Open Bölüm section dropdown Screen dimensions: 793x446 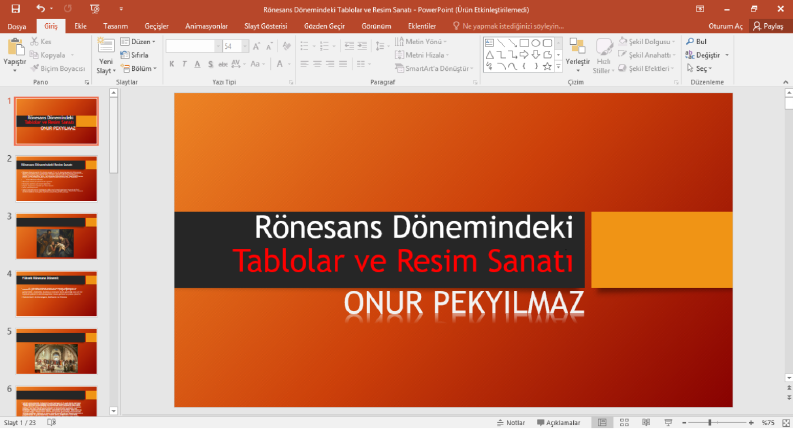[139, 68]
